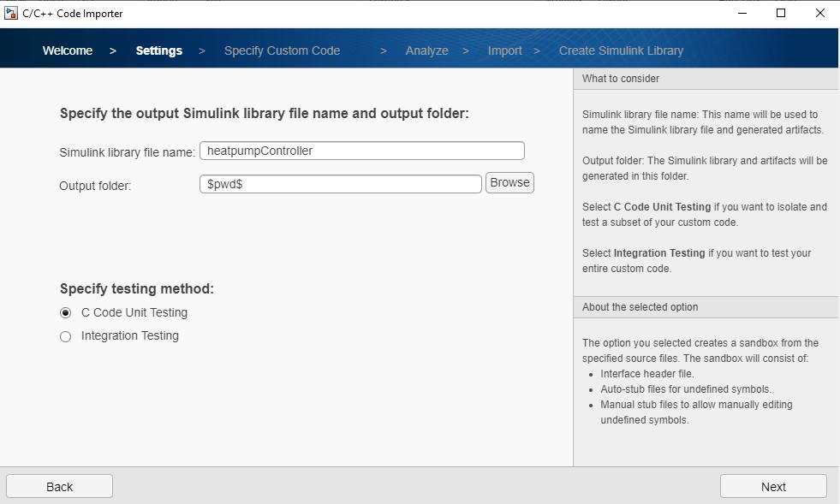Open the Import step
Image resolution: width=840 pixels, height=504 pixels.
[504, 50]
